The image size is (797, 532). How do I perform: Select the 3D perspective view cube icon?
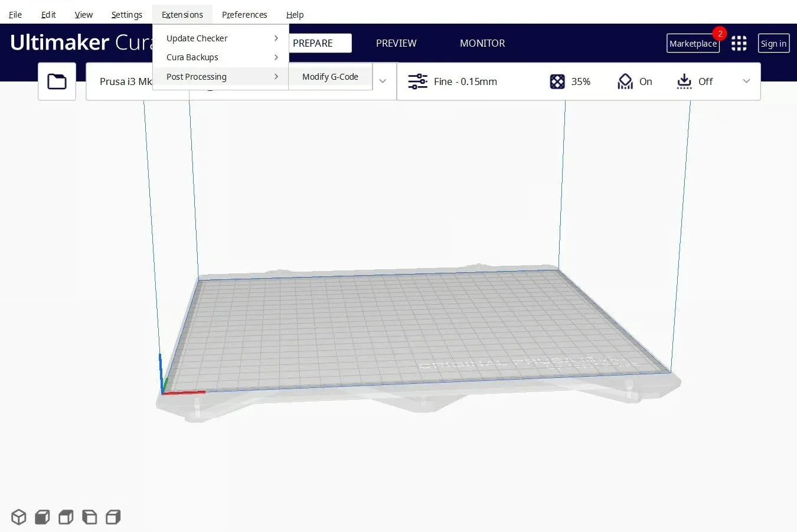pos(19,517)
